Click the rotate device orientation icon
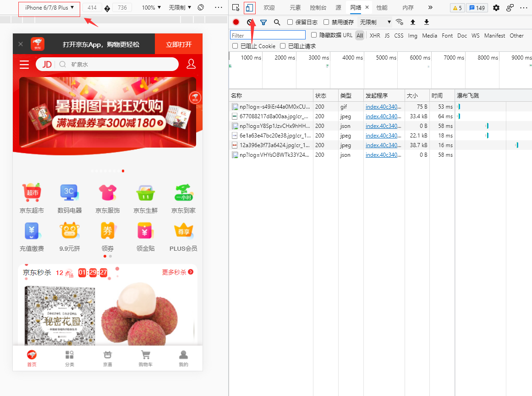Image resolution: width=532 pixels, height=396 pixels. 201,7
